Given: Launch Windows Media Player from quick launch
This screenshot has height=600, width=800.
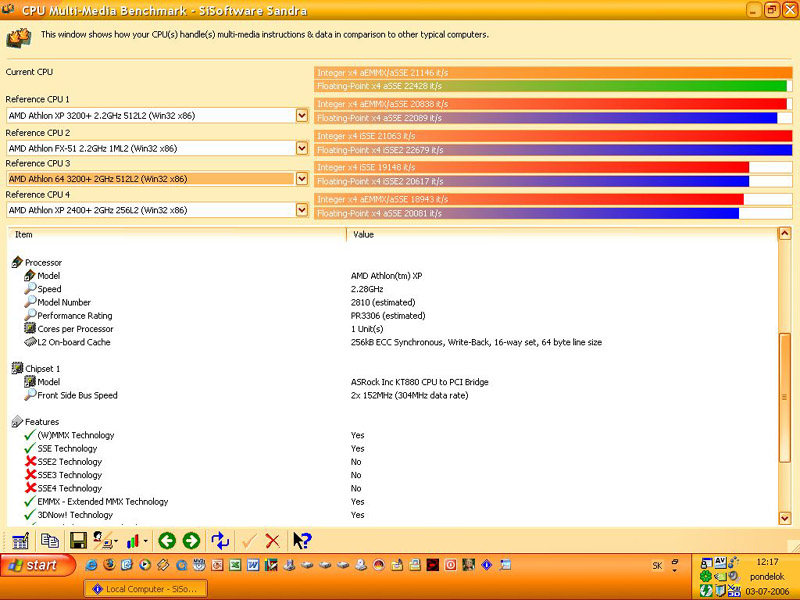Looking at the screenshot, I should pyautogui.click(x=145, y=565).
